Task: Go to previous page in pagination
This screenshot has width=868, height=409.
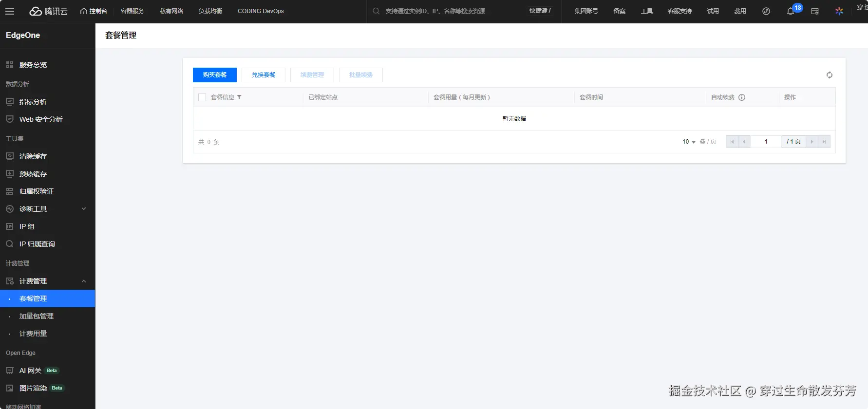Action: click(744, 142)
